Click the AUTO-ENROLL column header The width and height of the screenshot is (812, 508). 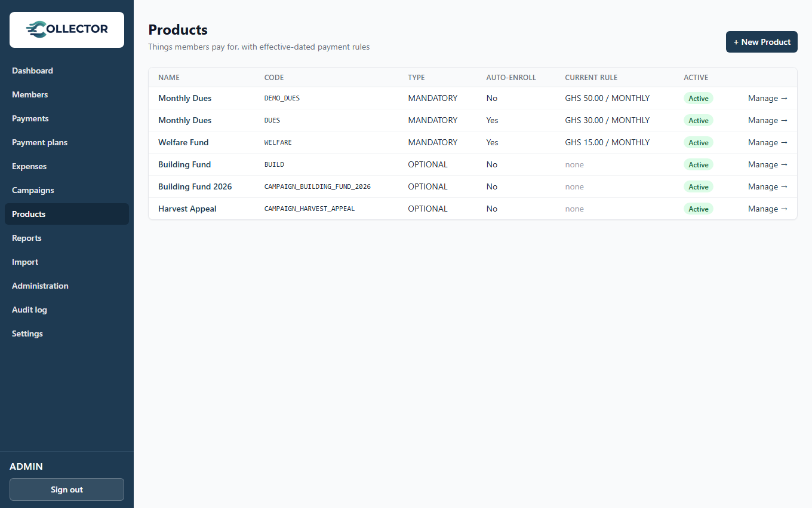(x=511, y=78)
